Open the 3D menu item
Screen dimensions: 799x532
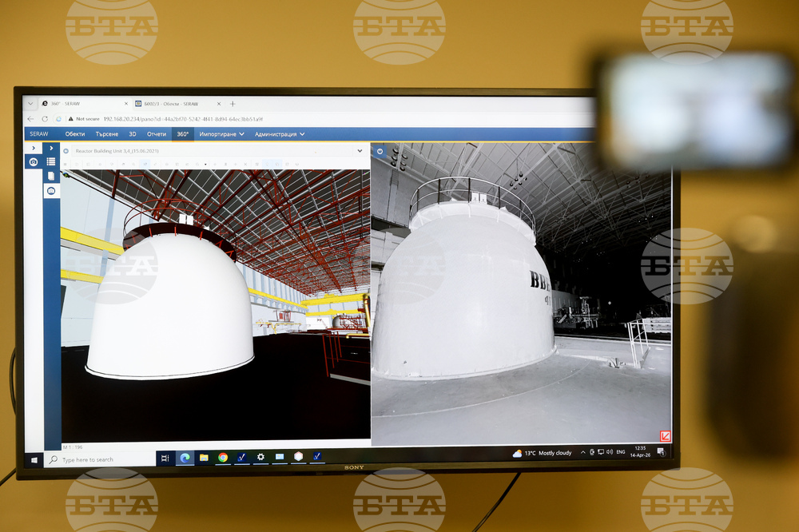(133, 134)
